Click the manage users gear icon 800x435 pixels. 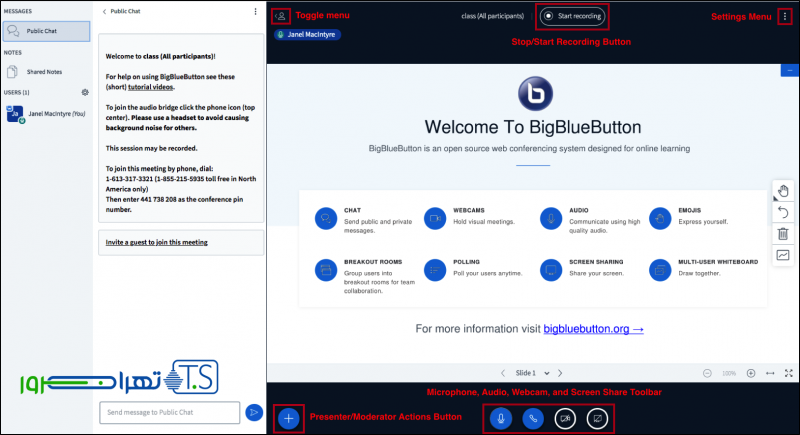(x=85, y=92)
